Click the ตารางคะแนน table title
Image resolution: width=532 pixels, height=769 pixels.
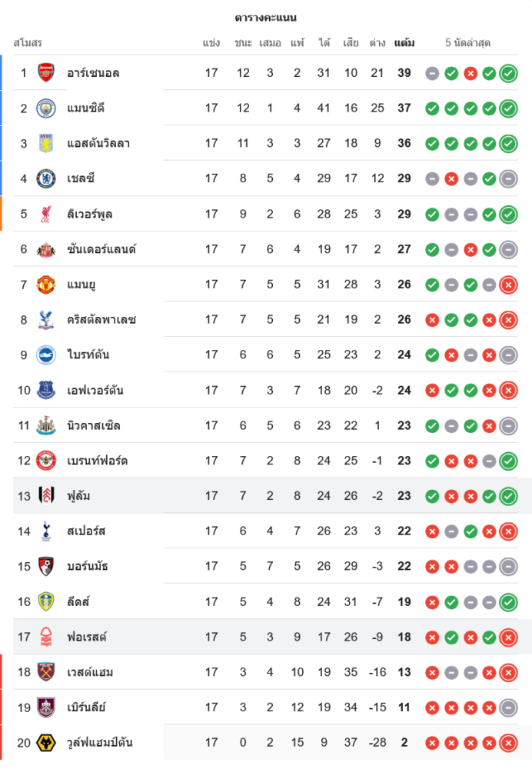click(265, 17)
